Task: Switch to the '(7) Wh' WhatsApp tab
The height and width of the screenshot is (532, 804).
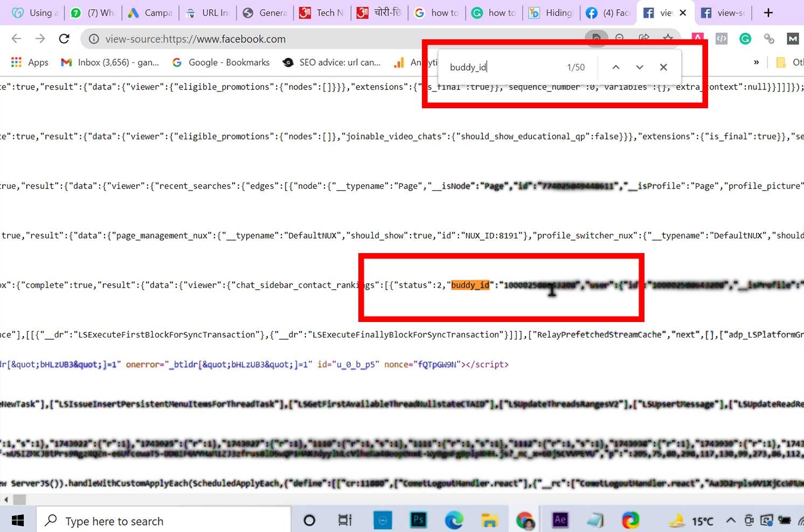Action: pyautogui.click(x=94, y=12)
